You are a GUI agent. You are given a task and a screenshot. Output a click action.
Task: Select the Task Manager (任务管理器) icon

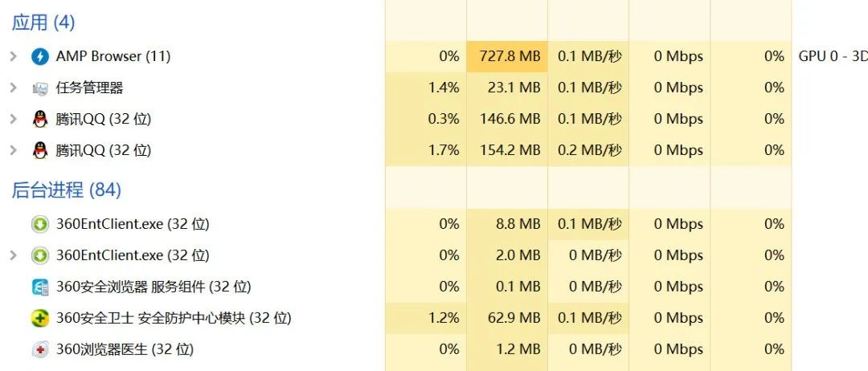click(x=40, y=88)
